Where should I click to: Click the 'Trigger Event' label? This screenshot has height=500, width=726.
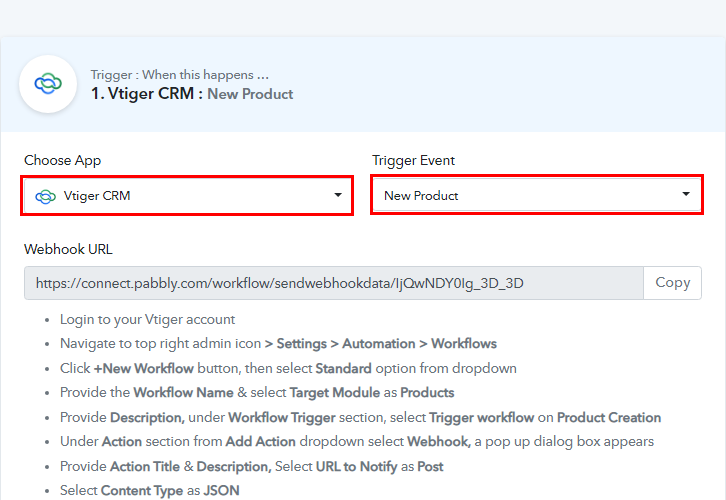413,160
